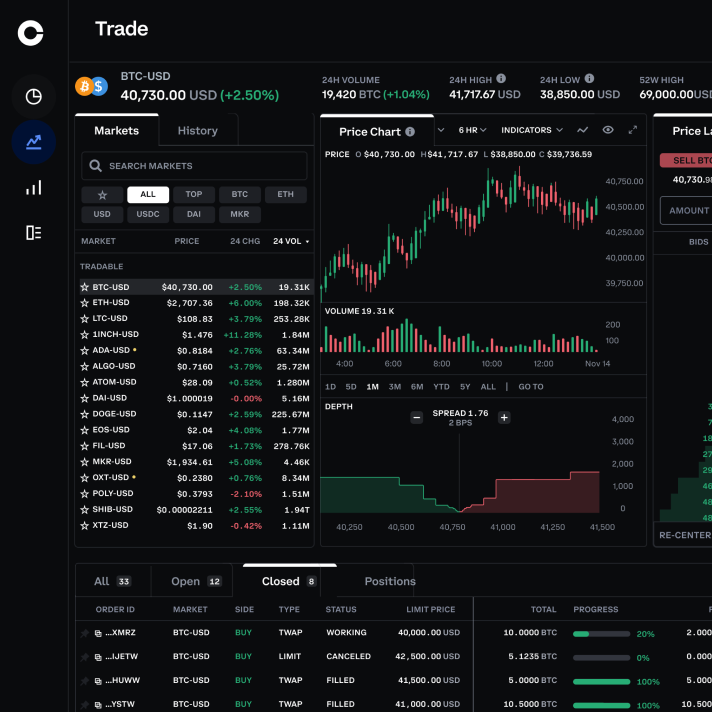This screenshot has height=712, width=712.
Task: Select the SELL BTC button
Action: click(x=686, y=160)
